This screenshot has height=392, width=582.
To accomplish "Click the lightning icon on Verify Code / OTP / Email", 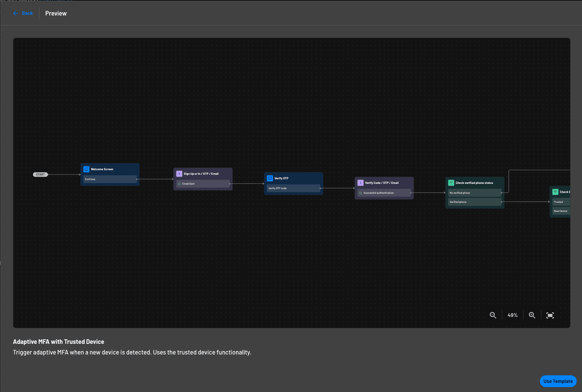I will (x=360, y=182).
